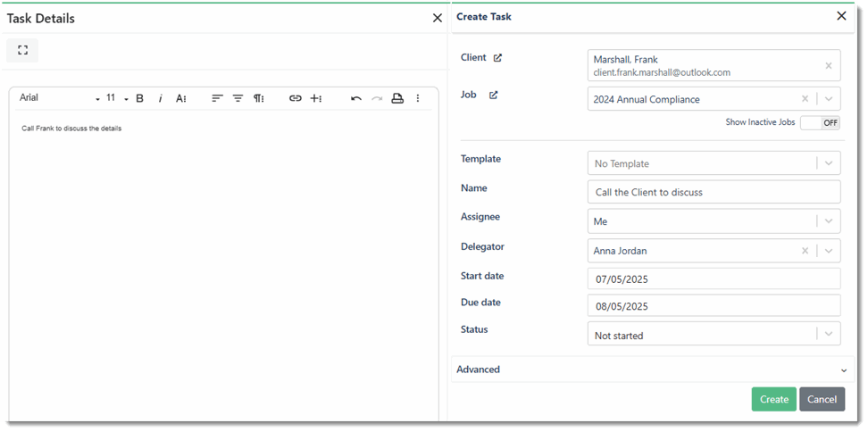The width and height of the screenshot is (868, 432).
Task: Clear the Marshall, Frank client selection
Action: [829, 66]
